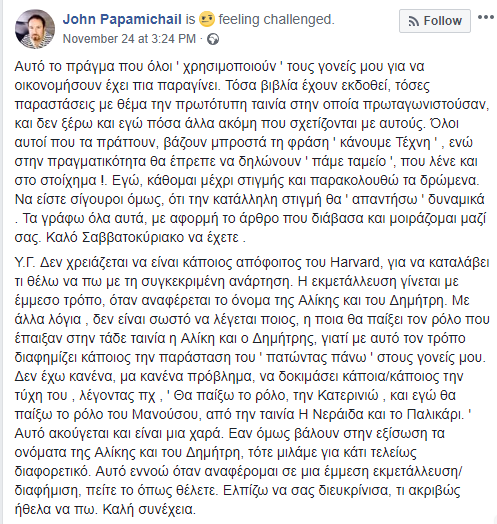Click the name 'Κατερινιώ' in the post
Viewport: 497px width, 524px height.
pos(348,395)
